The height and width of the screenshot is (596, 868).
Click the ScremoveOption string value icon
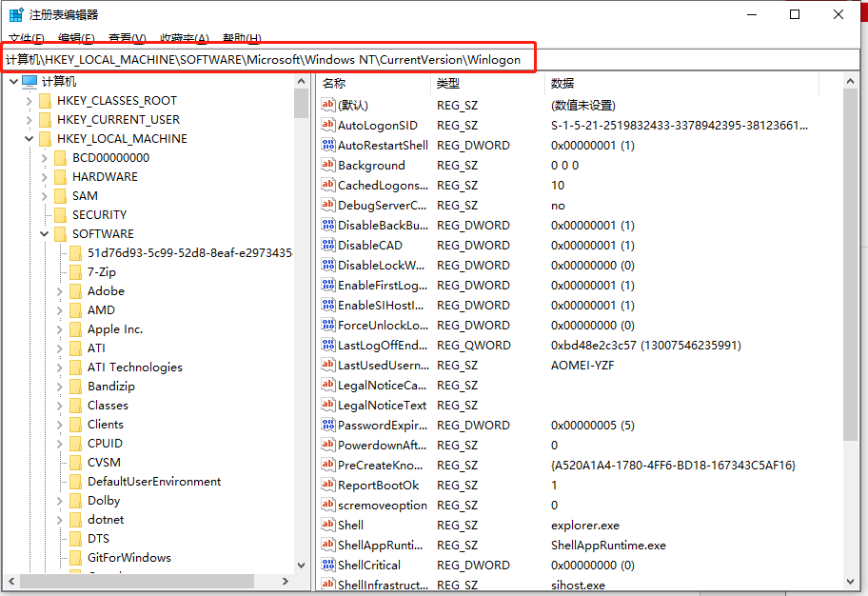pyautogui.click(x=328, y=505)
